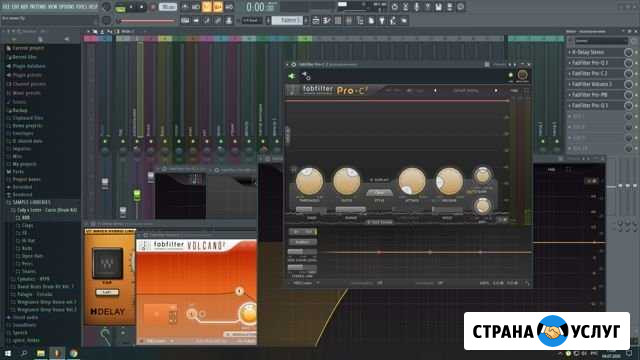
Task: Click Pro-C 2 Attack knob
Action: [x=412, y=181]
